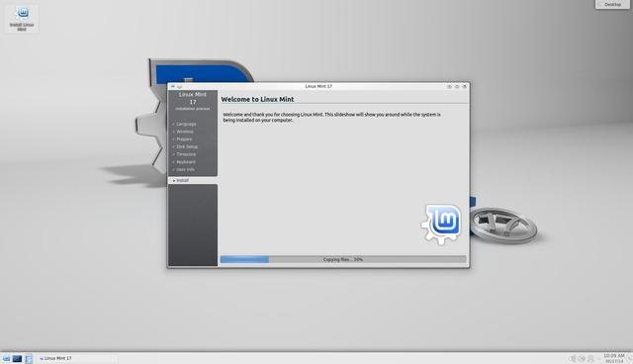Select the Prepare step in the sidebar

point(184,139)
